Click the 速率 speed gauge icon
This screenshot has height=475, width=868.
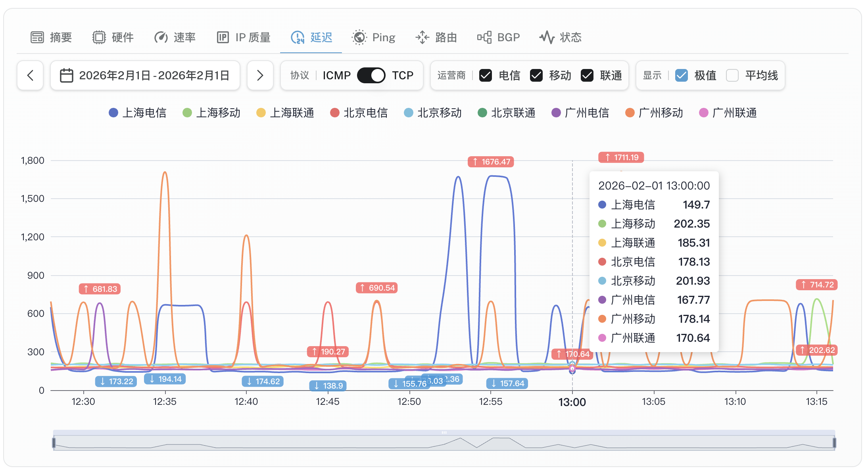(161, 37)
